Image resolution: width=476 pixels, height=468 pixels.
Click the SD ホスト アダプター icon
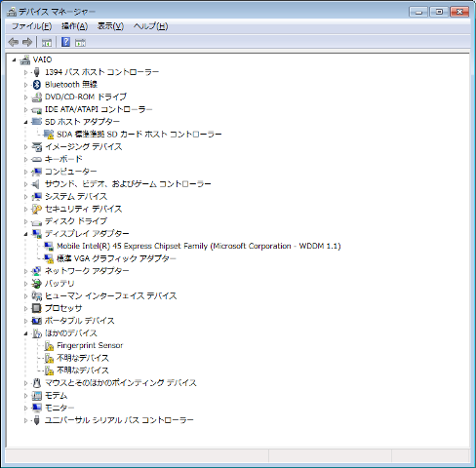[37, 122]
